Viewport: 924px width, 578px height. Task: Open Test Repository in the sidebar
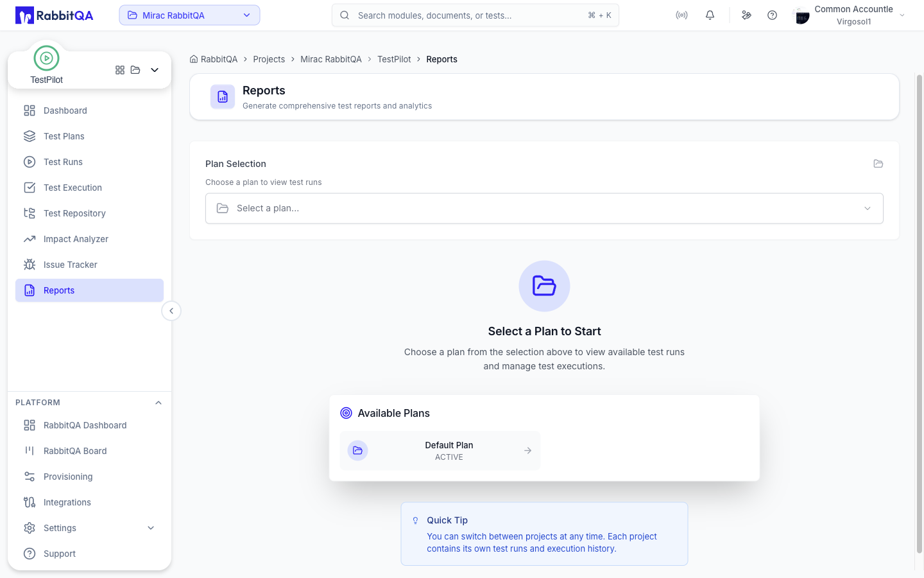pos(89,213)
